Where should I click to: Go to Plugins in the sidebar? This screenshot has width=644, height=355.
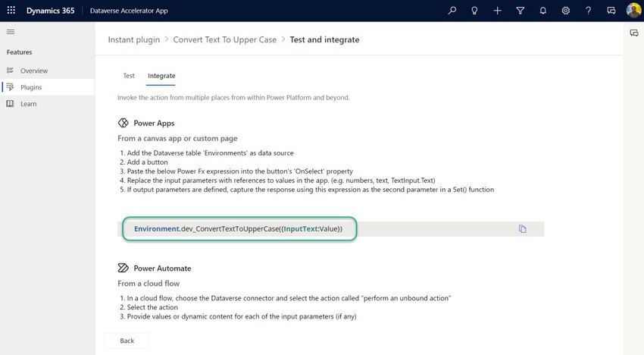pyautogui.click(x=31, y=87)
